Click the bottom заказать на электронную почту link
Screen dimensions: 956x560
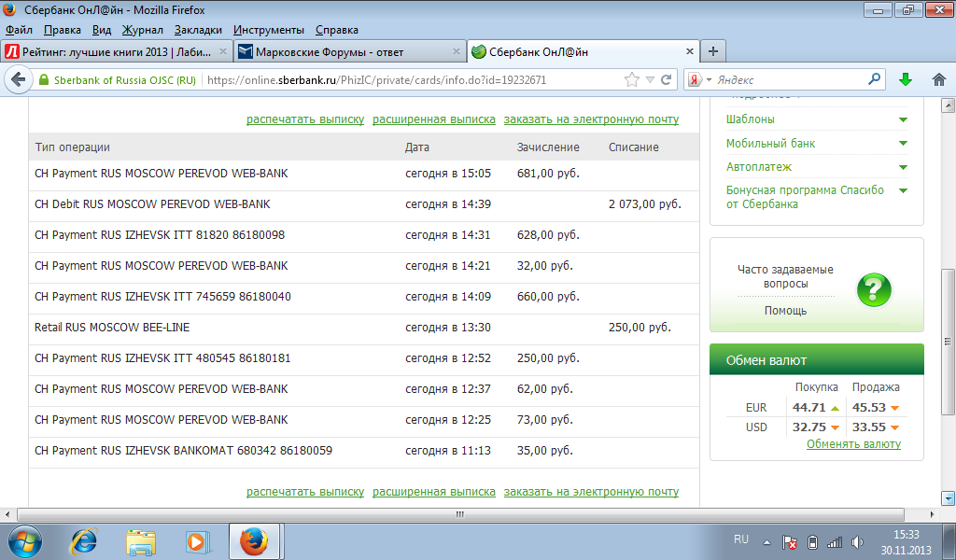coord(591,492)
